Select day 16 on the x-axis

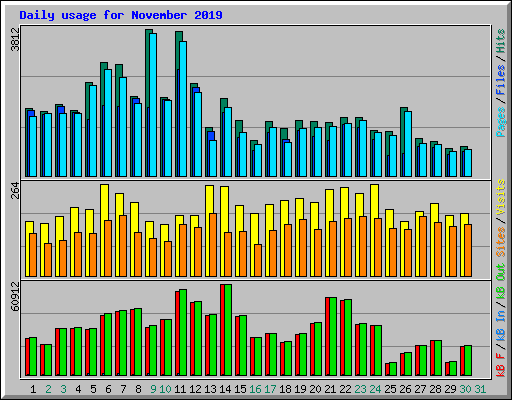click(x=255, y=389)
